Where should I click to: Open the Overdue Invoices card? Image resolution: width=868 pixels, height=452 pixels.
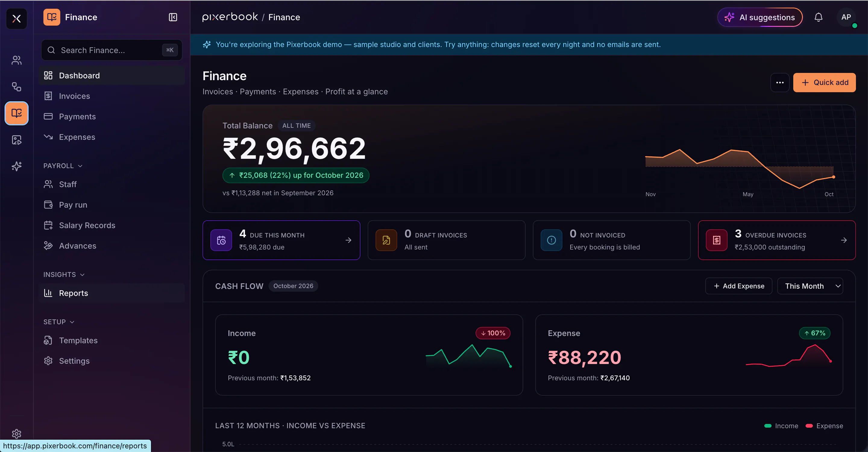coord(777,240)
